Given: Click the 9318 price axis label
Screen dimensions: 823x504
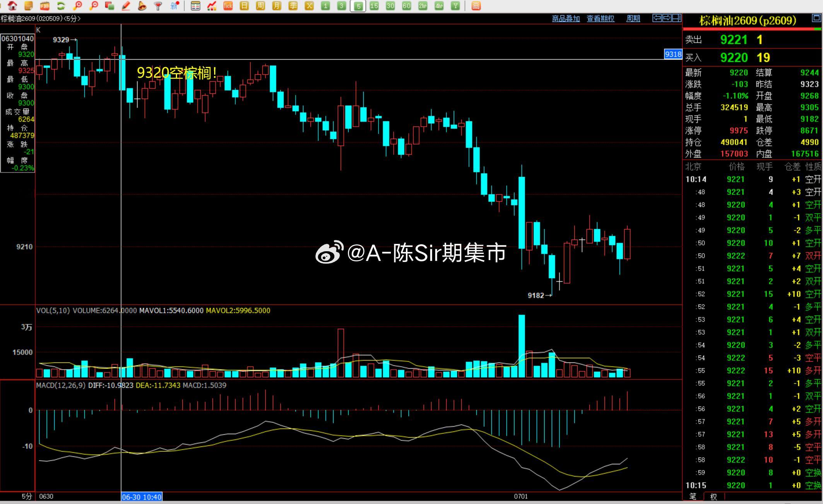Looking at the screenshot, I should coord(673,54).
